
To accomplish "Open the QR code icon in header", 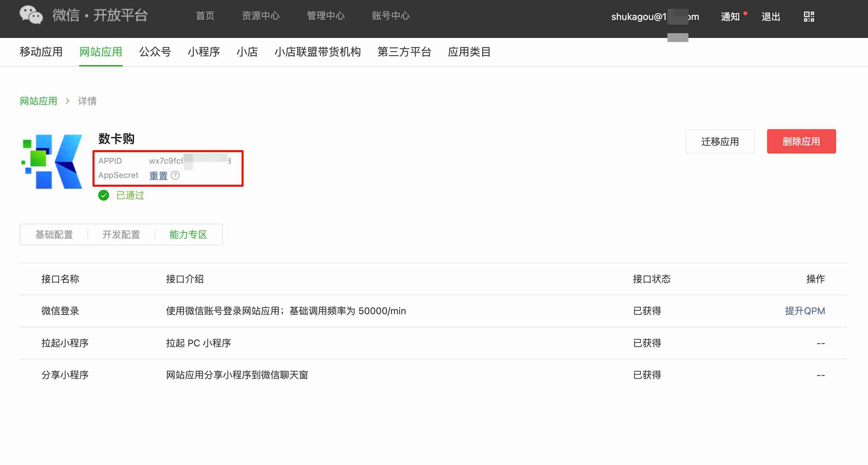I will point(809,17).
